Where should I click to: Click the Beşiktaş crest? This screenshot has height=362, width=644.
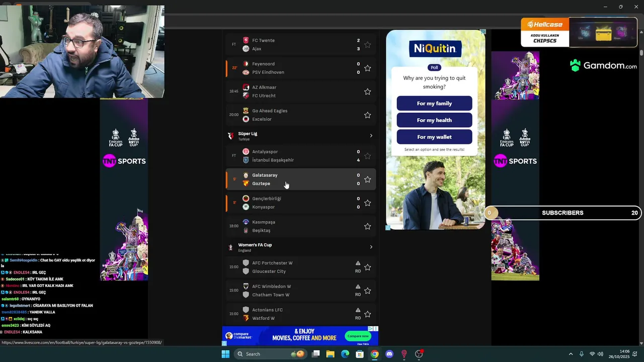(x=246, y=230)
